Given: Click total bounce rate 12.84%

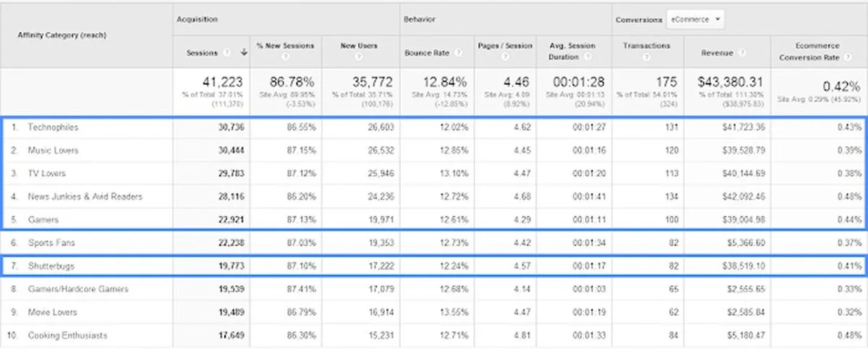Looking at the screenshot, I should coord(446,81).
